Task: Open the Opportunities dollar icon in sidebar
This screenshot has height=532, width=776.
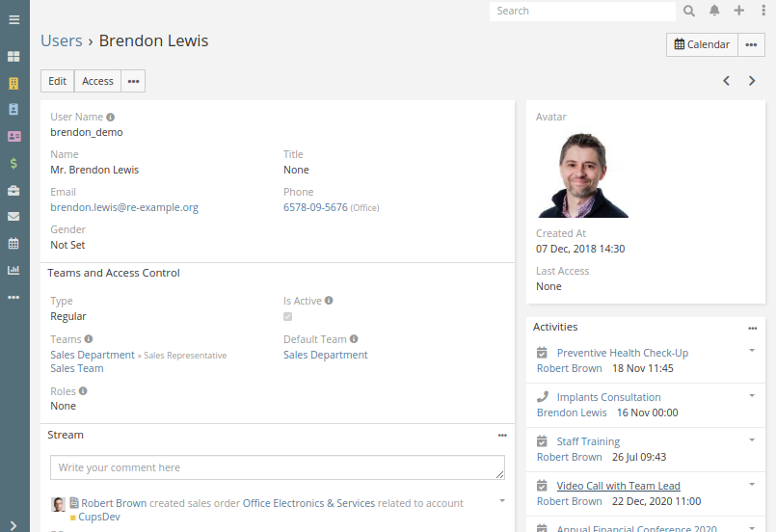Action: click(x=13, y=163)
